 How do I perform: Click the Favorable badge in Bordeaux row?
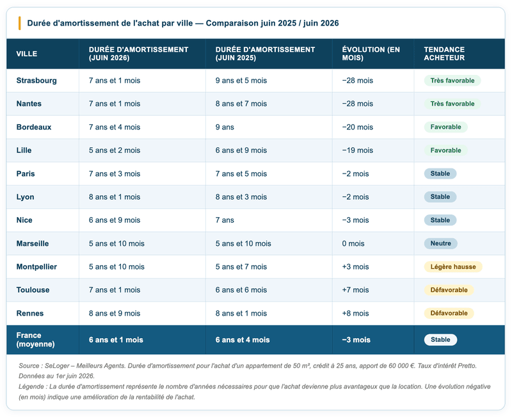coord(445,127)
